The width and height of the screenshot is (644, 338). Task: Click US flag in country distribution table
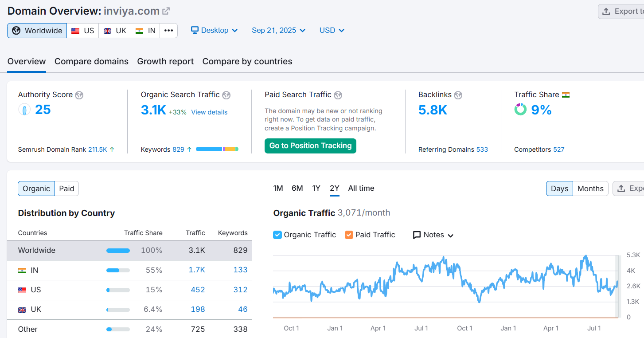pyautogui.click(x=22, y=290)
